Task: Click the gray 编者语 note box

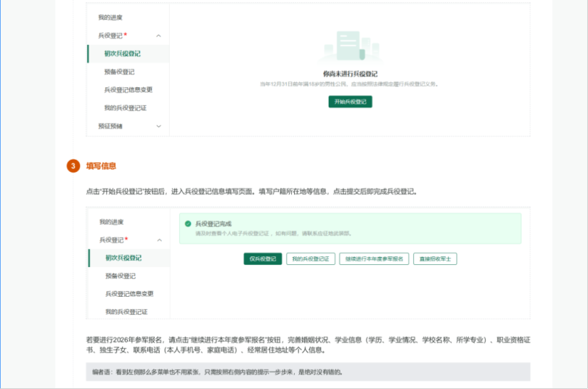Action: pyautogui.click(x=309, y=372)
